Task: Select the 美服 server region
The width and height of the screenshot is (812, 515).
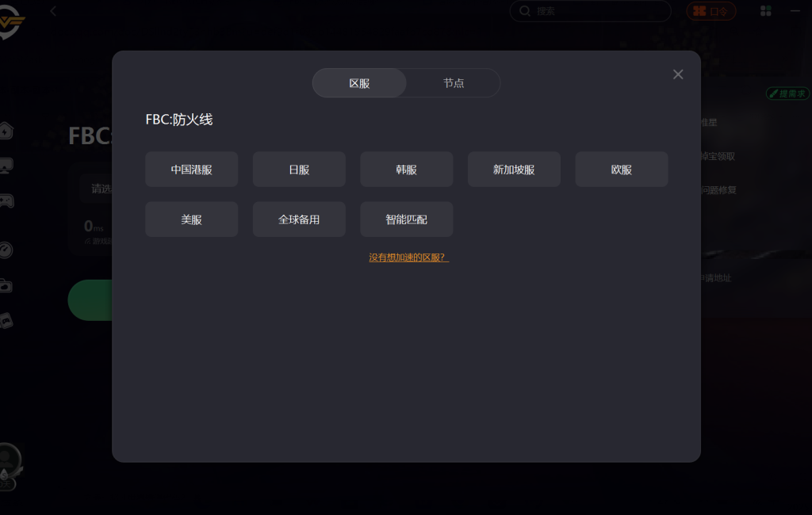Action: click(x=192, y=219)
